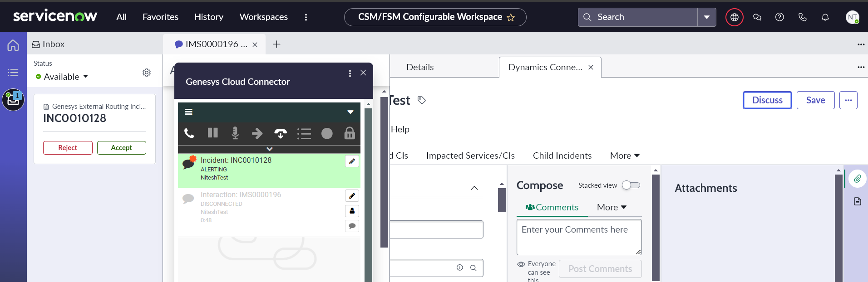Screen dimensions: 868x282
Task: Open the Inbox sidebar icon with badge
Action: (13, 100)
